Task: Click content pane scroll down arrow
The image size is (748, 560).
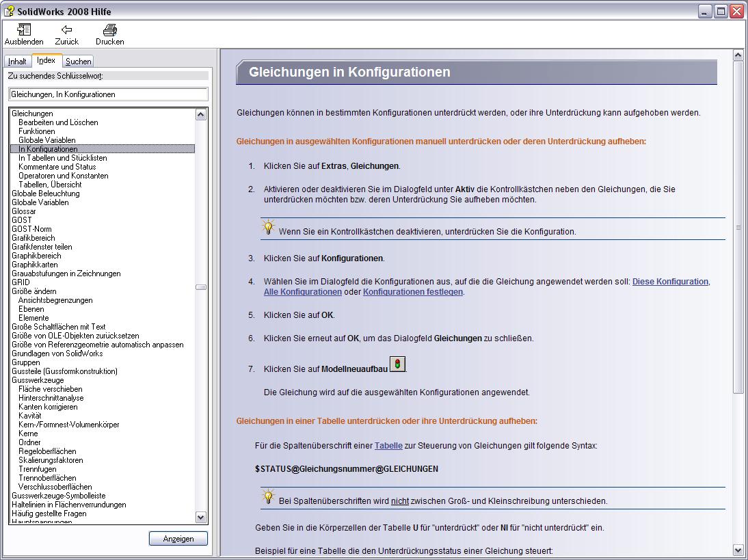Action: click(x=738, y=550)
